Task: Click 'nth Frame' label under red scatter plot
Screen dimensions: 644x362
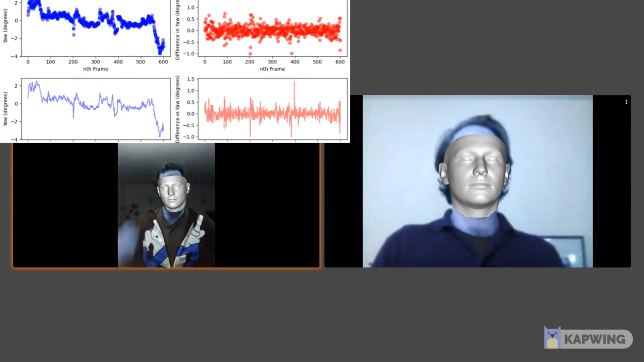Action: [272, 69]
